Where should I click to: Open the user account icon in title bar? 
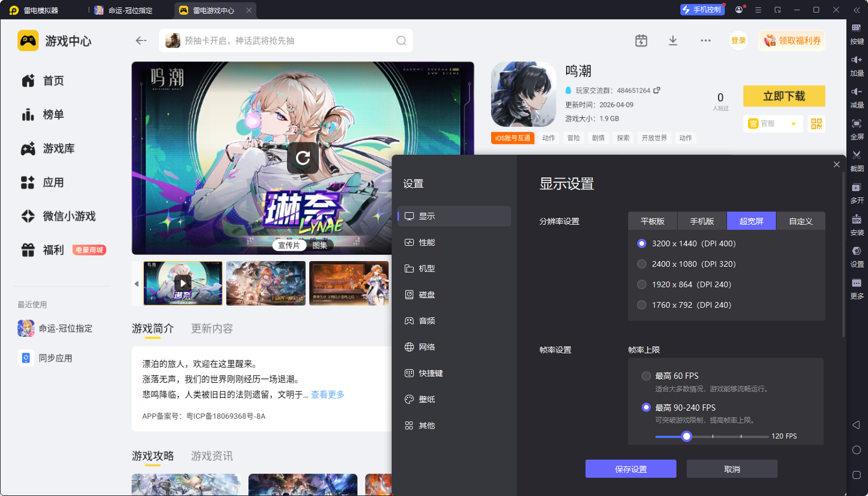click(x=739, y=10)
